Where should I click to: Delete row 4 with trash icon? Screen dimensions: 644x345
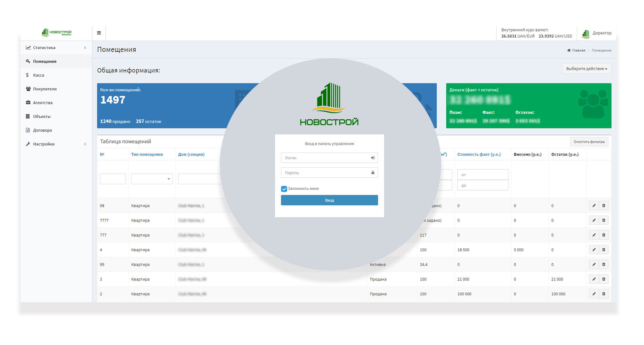pyautogui.click(x=604, y=250)
